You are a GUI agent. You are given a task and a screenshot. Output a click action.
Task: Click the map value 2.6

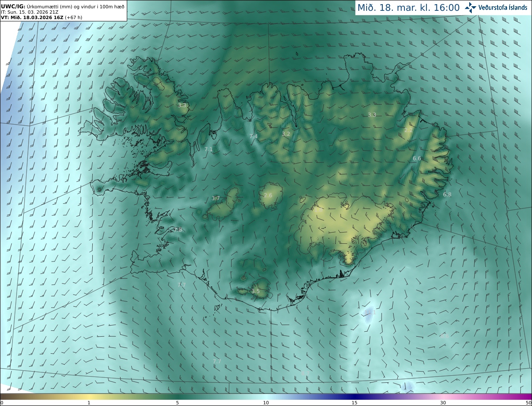click(268, 196)
